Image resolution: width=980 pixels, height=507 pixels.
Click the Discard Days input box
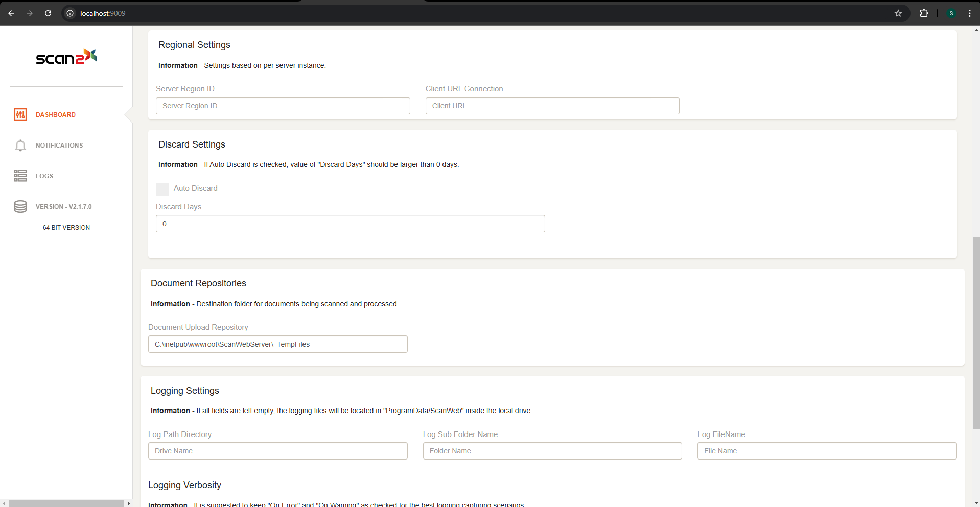[x=350, y=224]
